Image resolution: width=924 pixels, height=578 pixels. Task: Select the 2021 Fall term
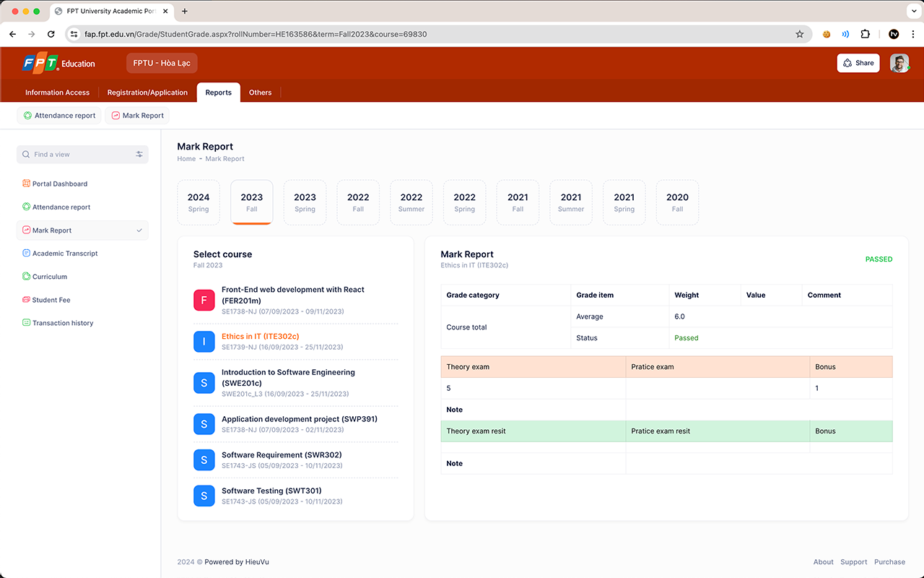point(518,202)
